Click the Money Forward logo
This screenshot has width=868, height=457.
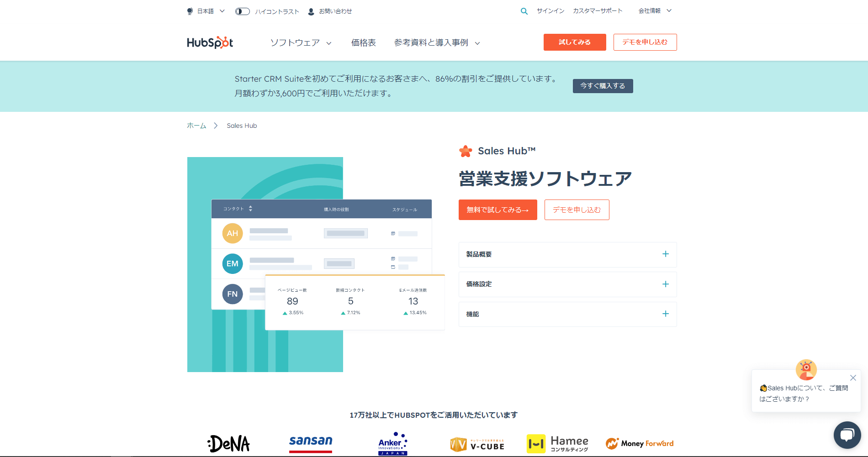pyautogui.click(x=640, y=443)
